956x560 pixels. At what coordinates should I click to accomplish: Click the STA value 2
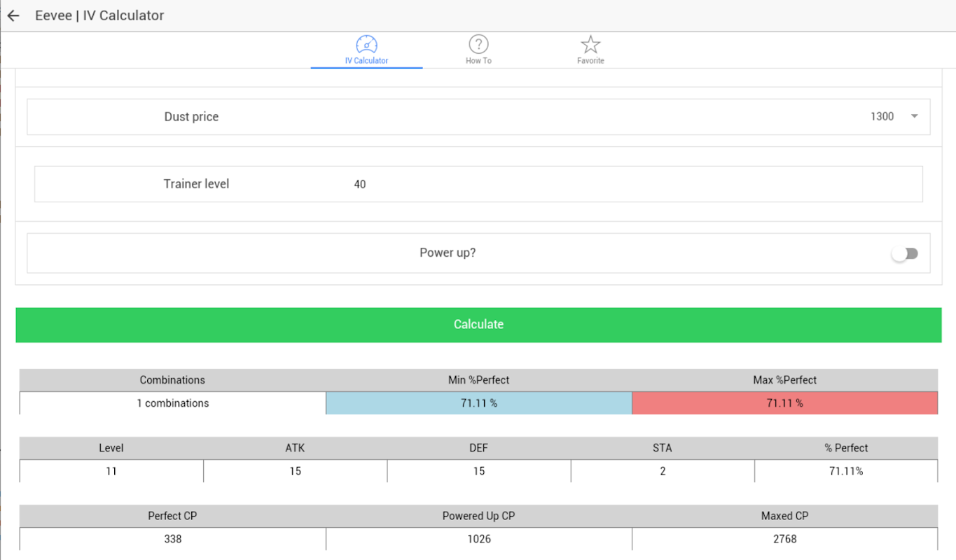tap(663, 471)
